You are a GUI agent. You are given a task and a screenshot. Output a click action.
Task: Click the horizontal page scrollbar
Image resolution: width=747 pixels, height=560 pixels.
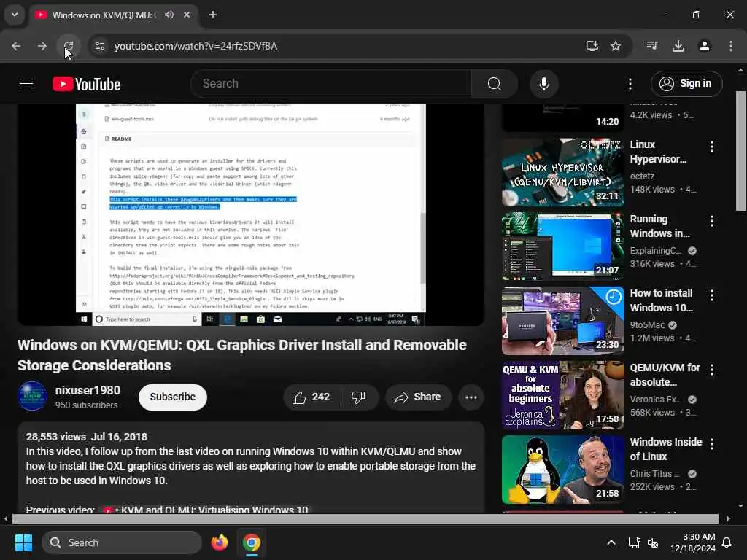(x=365, y=518)
